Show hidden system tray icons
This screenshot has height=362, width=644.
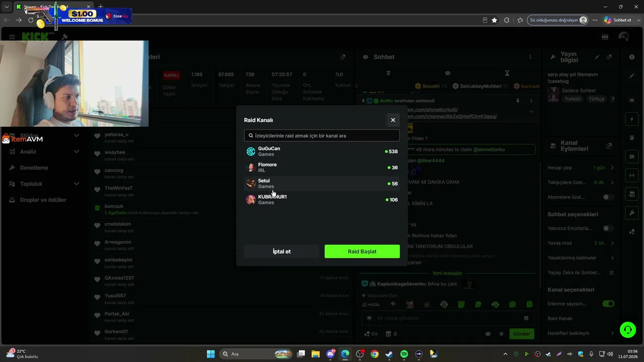505,354
